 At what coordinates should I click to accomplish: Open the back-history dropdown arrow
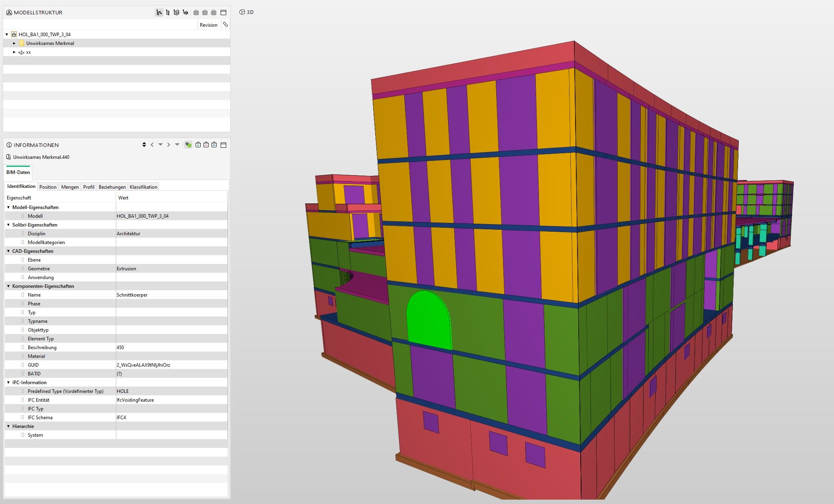pyautogui.click(x=161, y=145)
